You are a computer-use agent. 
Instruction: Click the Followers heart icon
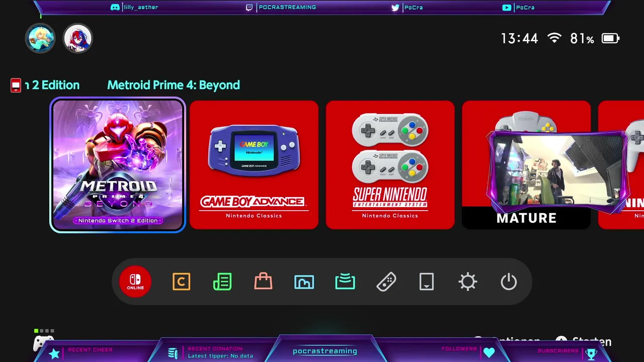click(x=489, y=353)
